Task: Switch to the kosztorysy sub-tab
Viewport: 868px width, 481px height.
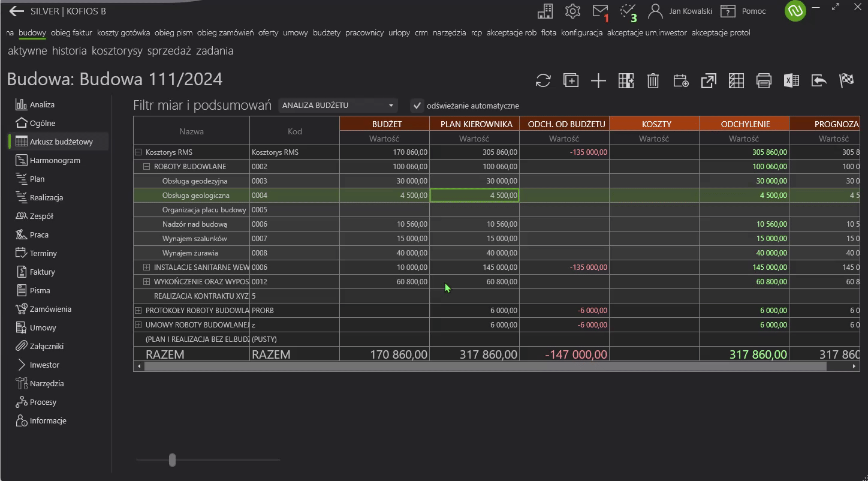Action: pos(117,51)
